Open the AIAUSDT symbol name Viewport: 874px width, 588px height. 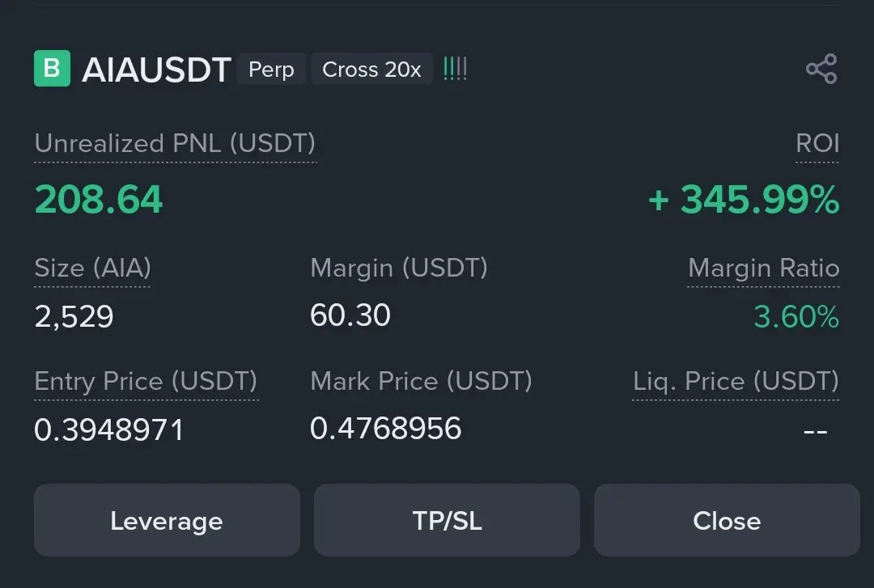point(156,70)
